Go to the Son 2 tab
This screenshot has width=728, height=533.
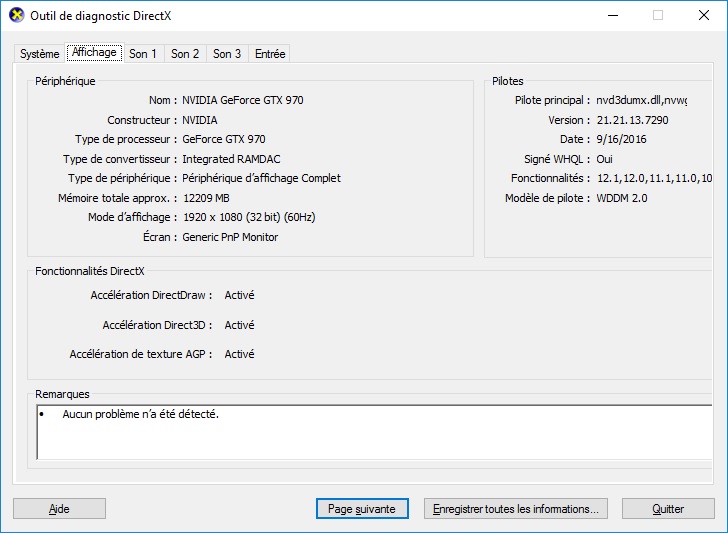185,54
